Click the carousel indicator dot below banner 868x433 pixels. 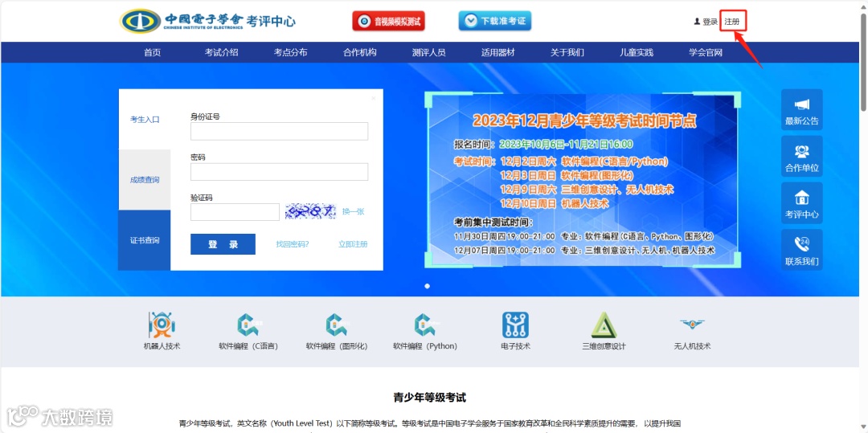(x=427, y=286)
